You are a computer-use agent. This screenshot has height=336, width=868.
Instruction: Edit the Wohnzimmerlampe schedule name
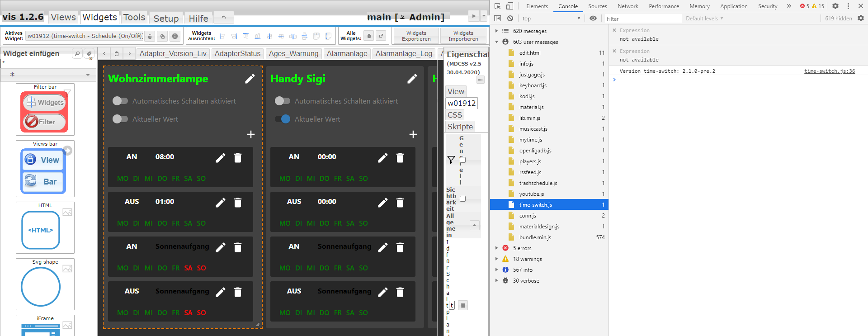pyautogui.click(x=250, y=79)
